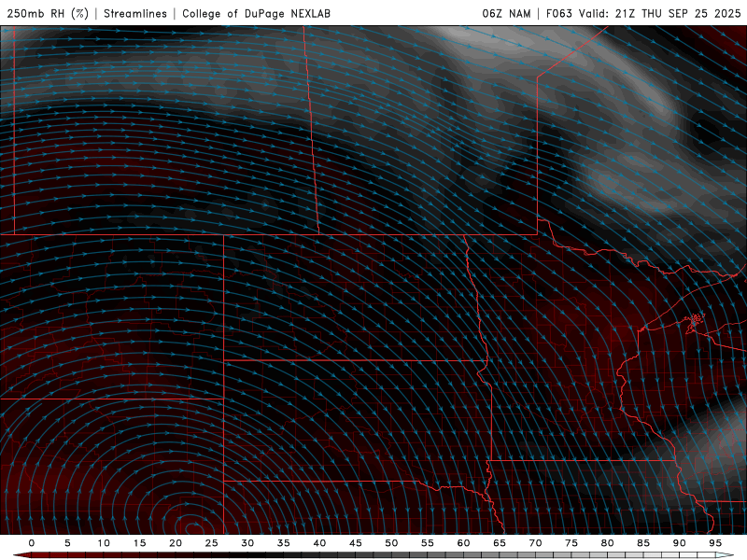
Task: Click the '70' color scale label
Action: click(535, 543)
